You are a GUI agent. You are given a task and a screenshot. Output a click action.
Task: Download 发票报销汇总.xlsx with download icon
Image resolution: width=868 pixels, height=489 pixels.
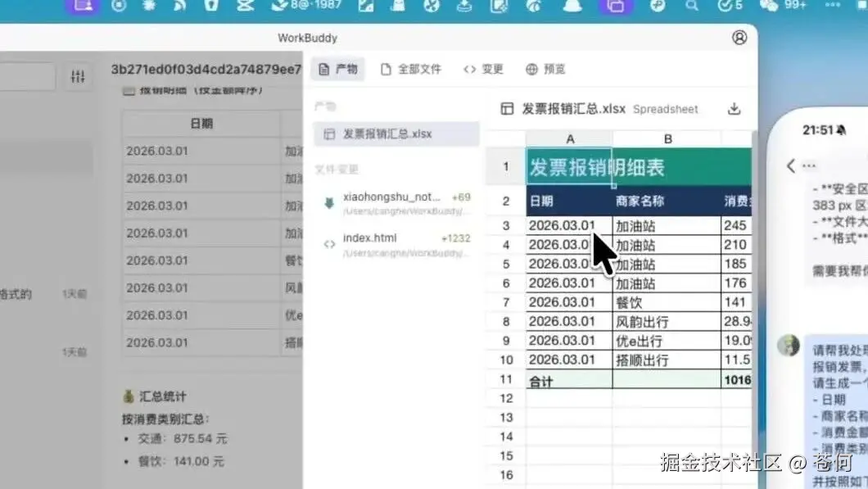click(734, 109)
